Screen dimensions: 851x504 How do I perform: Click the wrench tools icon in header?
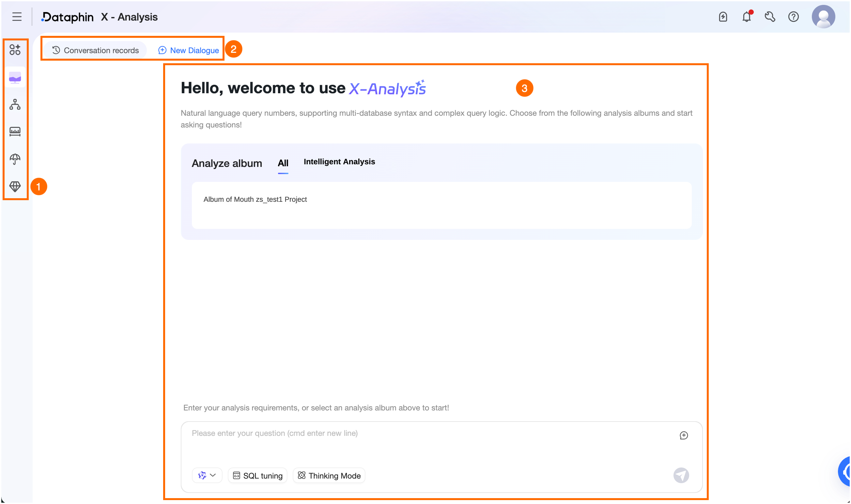tap(771, 17)
